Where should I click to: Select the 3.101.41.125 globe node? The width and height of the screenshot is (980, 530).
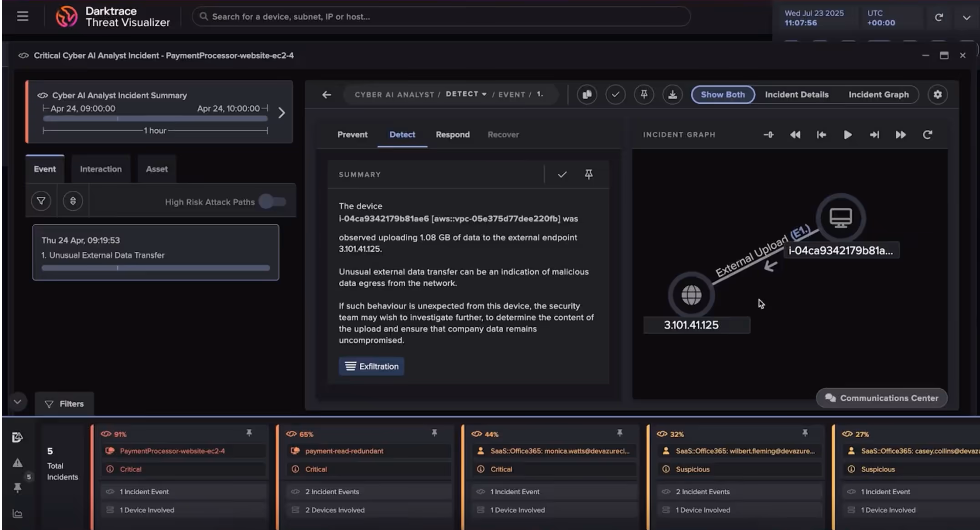tap(691, 295)
